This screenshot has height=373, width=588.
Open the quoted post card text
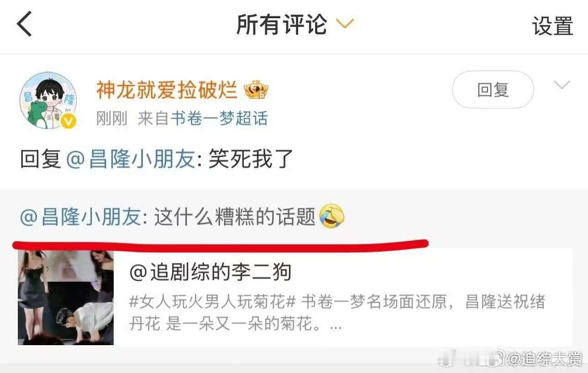[x=338, y=314]
